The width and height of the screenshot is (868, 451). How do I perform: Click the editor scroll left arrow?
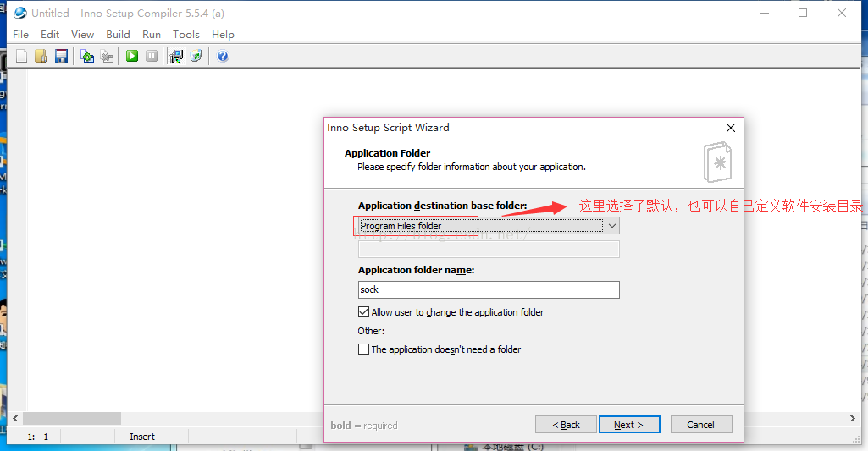point(15,418)
